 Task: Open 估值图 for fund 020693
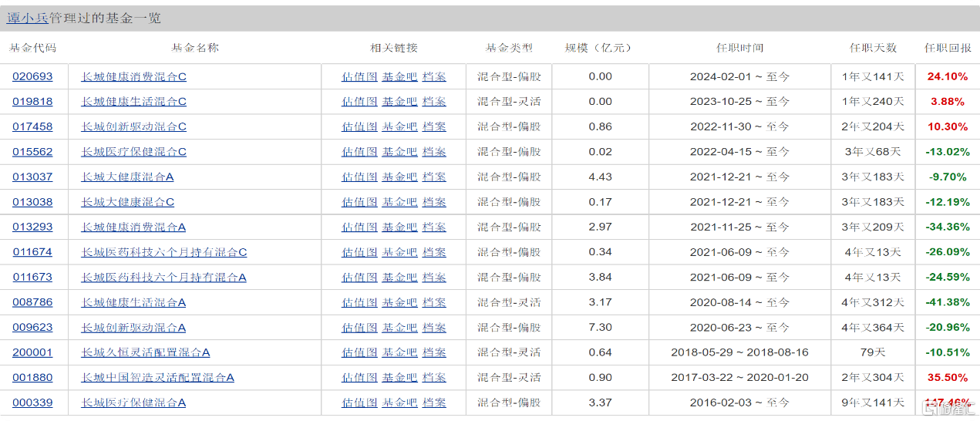pyautogui.click(x=360, y=76)
